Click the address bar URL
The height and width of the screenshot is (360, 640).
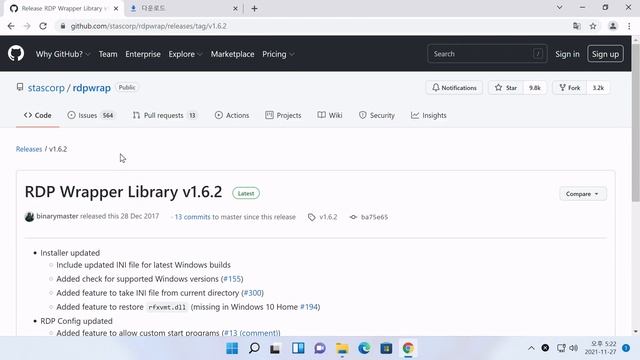point(149,26)
